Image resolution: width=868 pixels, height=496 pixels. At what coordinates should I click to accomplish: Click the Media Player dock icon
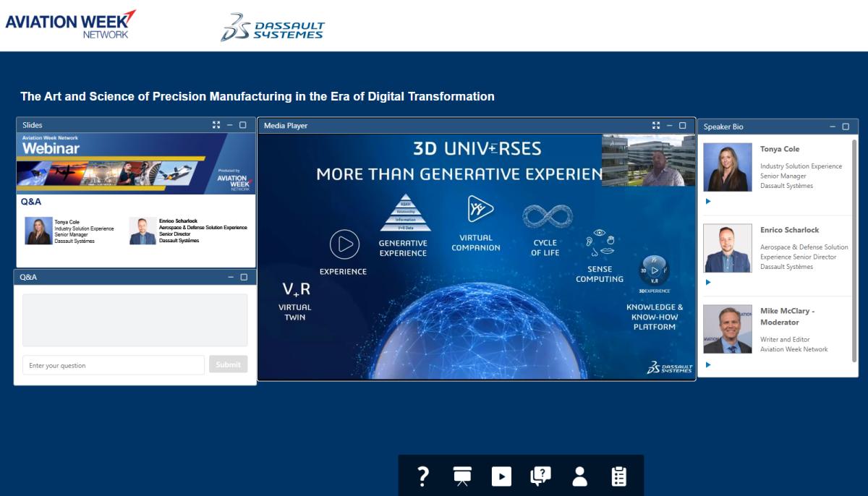point(501,476)
